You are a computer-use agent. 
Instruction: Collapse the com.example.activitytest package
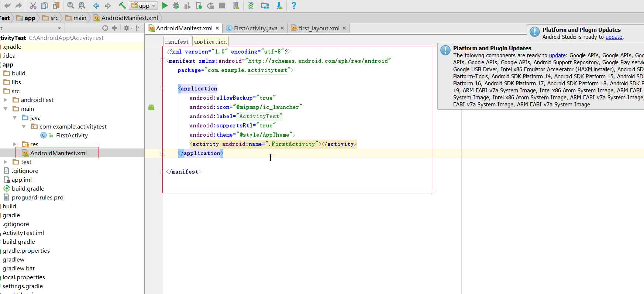click(x=24, y=126)
